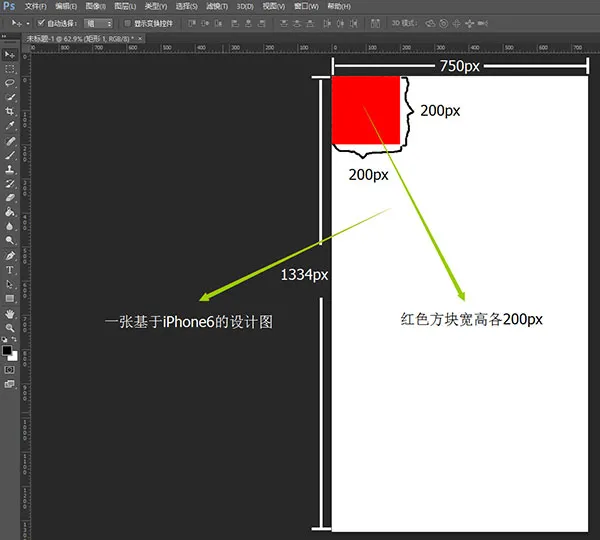This screenshot has width=600, height=540.
Task: Toggle the 自动选择 checkbox
Action: 41,23
